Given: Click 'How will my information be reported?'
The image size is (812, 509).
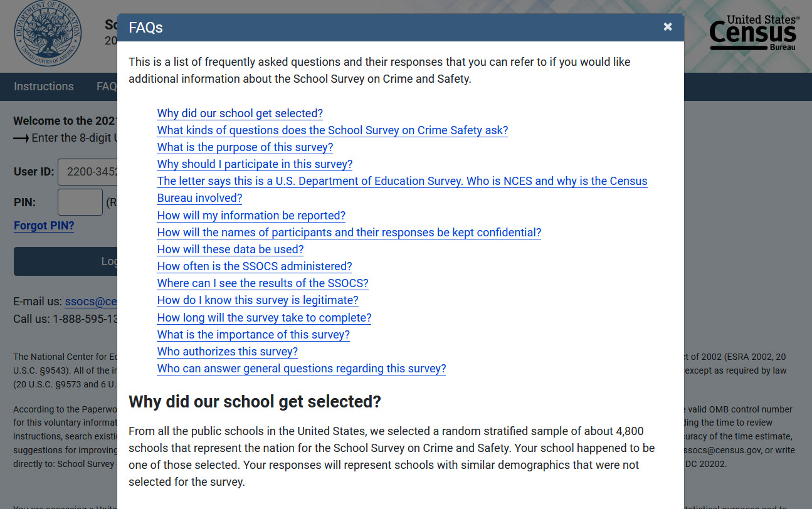Looking at the screenshot, I should [251, 216].
